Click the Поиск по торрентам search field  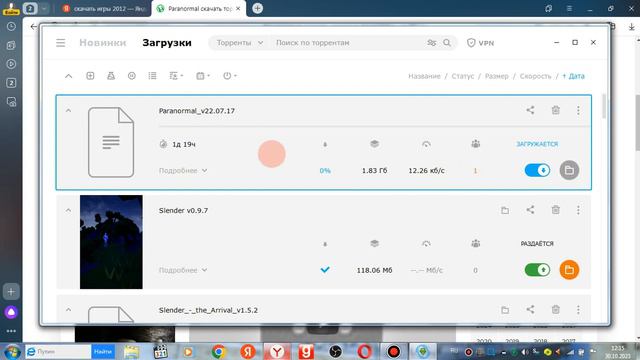pos(347,43)
